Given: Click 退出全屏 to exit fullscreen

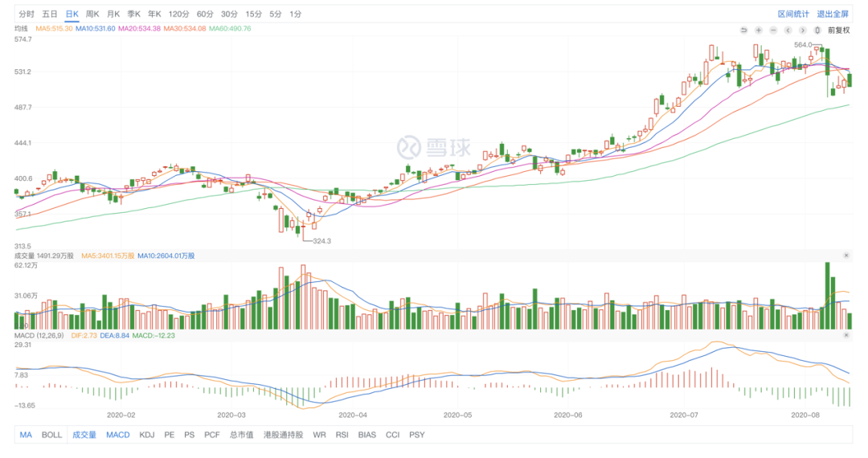Looking at the screenshot, I should click(x=833, y=14).
